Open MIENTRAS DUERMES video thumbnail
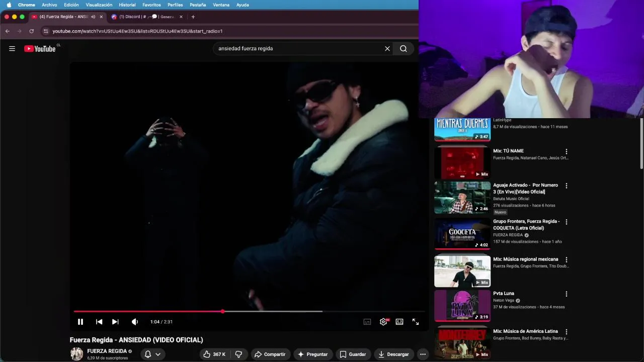The width and height of the screenshot is (644, 362). point(462,130)
